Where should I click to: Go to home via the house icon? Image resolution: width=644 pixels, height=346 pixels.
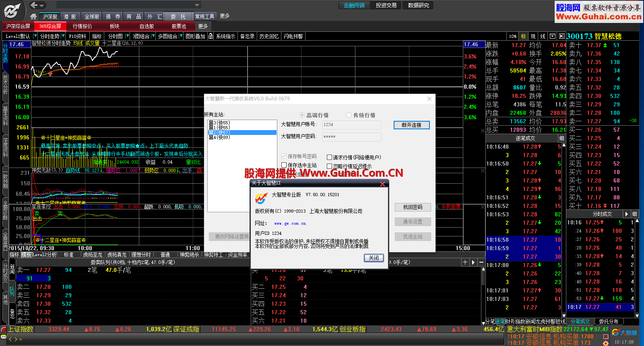(x=33, y=17)
